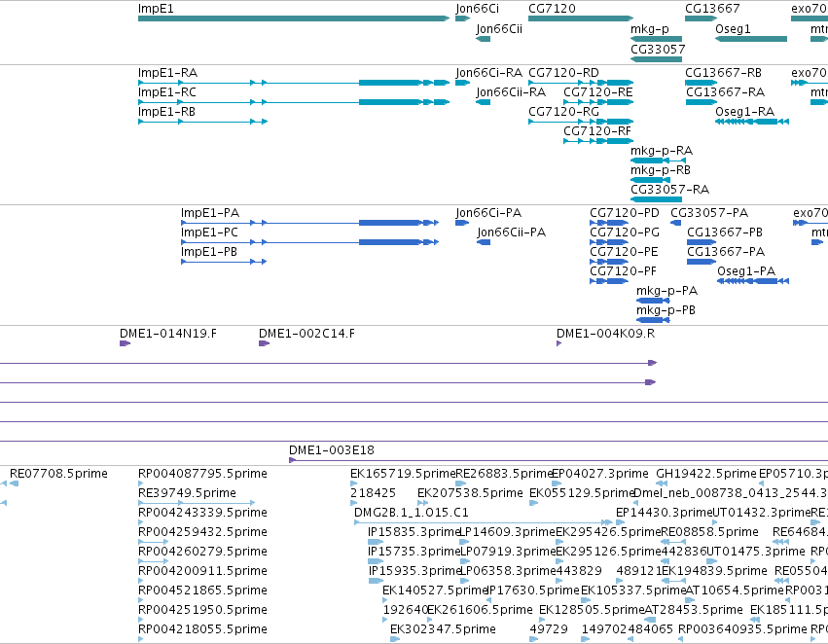The image size is (828, 644).
Task: Click the CG33057-PA protein label
Action: click(x=709, y=213)
